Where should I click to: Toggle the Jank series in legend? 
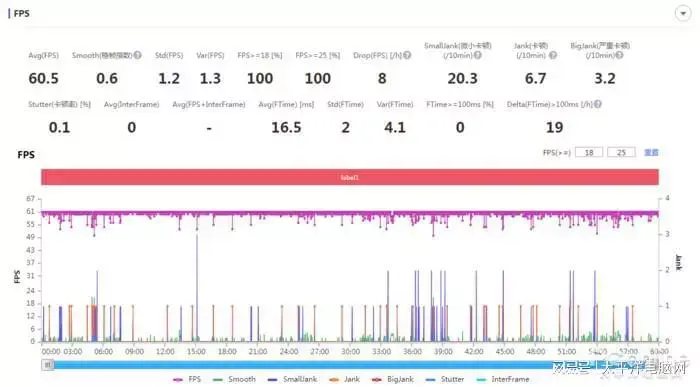coord(344,379)
